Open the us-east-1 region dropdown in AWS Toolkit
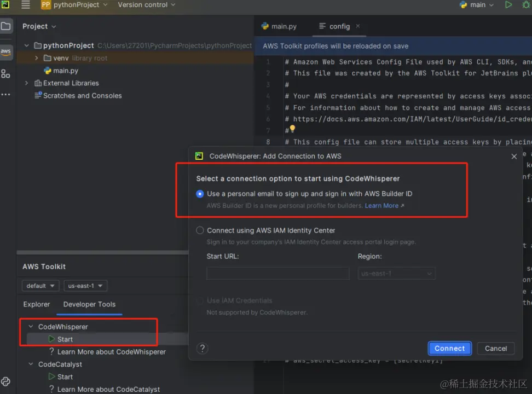Image resolution: width=532 pixels, height=394 pixels. [x=85, y=286]
